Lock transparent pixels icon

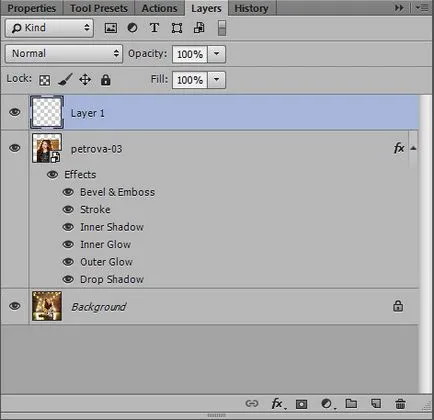(45, 80)
